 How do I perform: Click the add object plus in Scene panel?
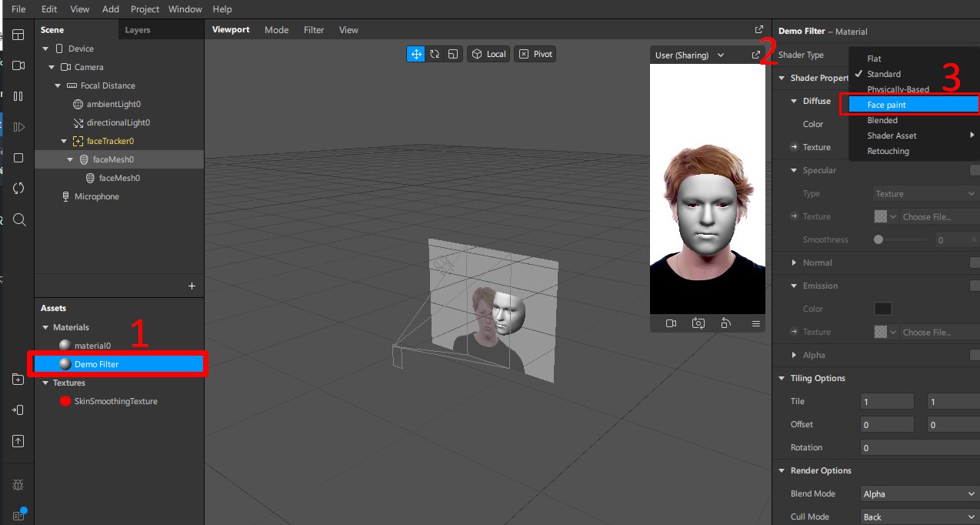click(192, 286)
